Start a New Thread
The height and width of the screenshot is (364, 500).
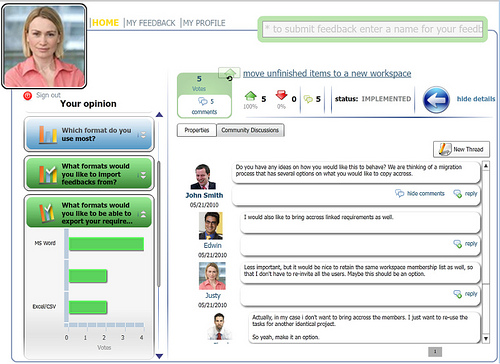461,149
